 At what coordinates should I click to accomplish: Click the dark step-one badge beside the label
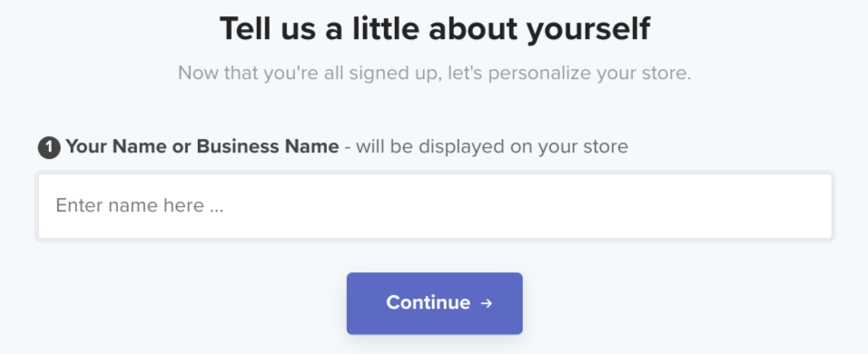(49, 148)
